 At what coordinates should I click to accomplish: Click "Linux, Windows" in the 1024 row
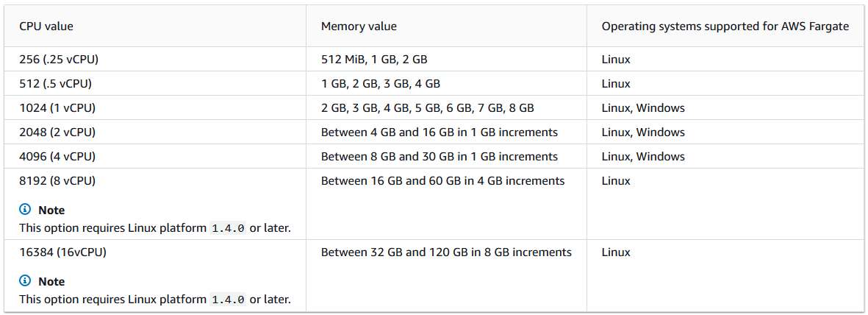(x=643, y=108)
